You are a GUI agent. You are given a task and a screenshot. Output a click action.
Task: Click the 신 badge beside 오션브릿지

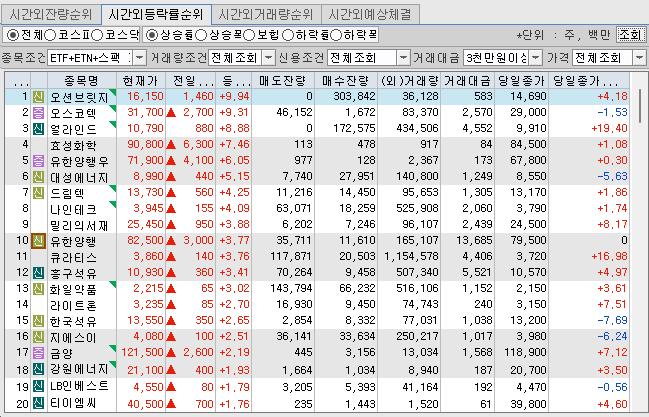point(38,97)
